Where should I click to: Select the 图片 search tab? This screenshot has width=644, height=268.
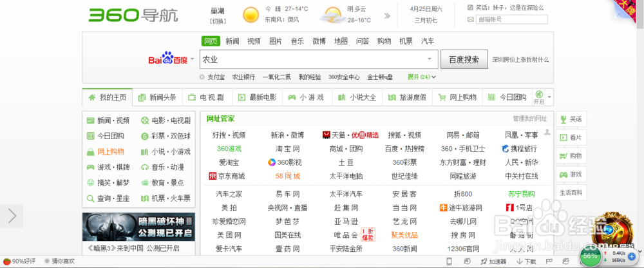(x=276, y=41)
